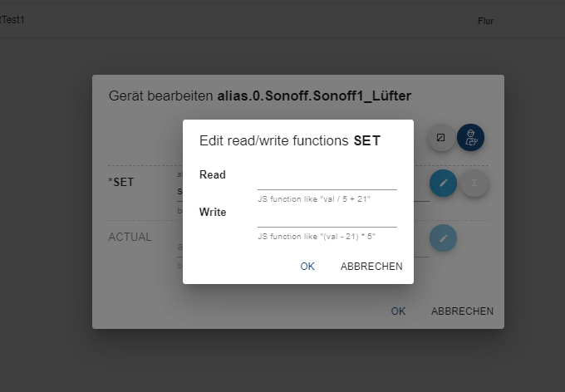The width and height of the screenshot is (565, 392).
Task: Click the bold Read label
Action: coord(213,174)
